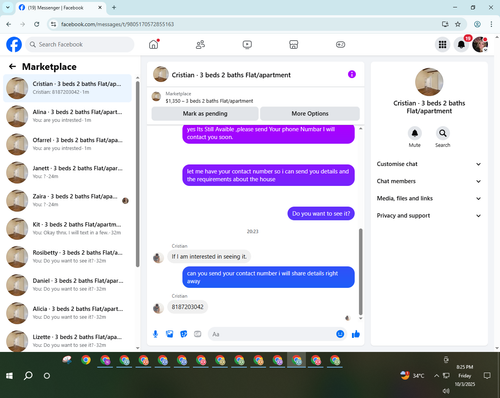Open the Alina chat in the list
Viewport: 500px width, 398px height.
tap(67, 116)
